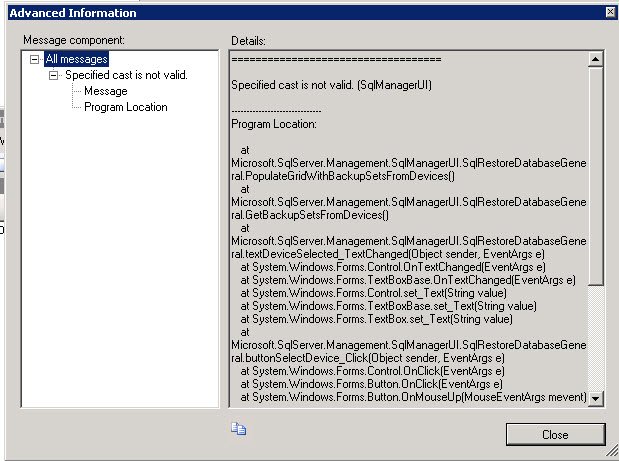619x461 pixels.
Task: Click the buttonSelectDevice_Click line
Action: (368, 358)
